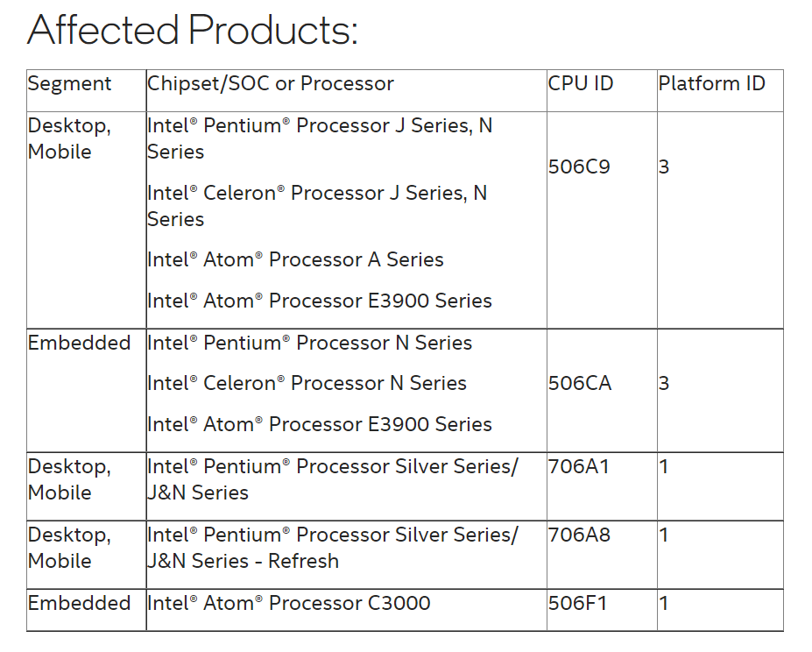Viewport: 812px width, 652px height.
Task: Click CPU ID 706A1
Action: tap(578, 467)
